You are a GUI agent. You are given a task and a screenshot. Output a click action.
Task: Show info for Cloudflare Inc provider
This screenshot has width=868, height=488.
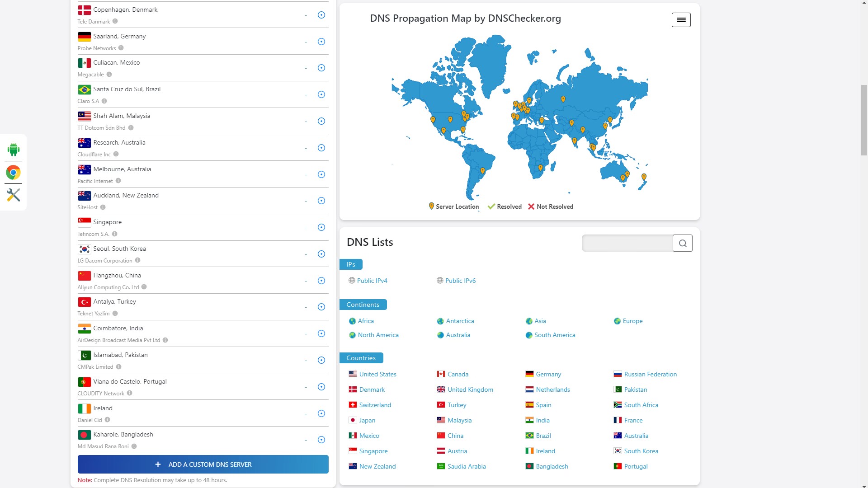[116, 154]
